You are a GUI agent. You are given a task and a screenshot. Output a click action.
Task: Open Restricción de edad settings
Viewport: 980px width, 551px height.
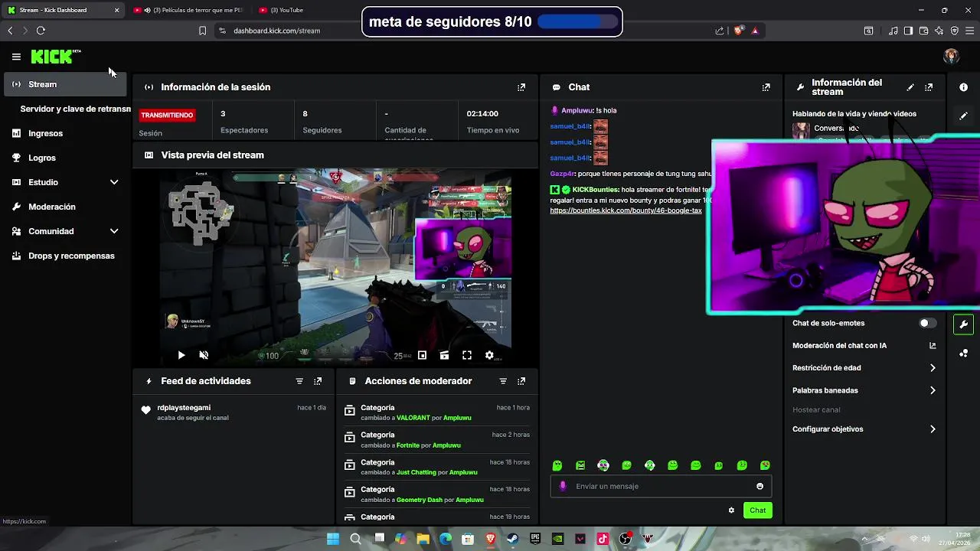click(864, 368)
